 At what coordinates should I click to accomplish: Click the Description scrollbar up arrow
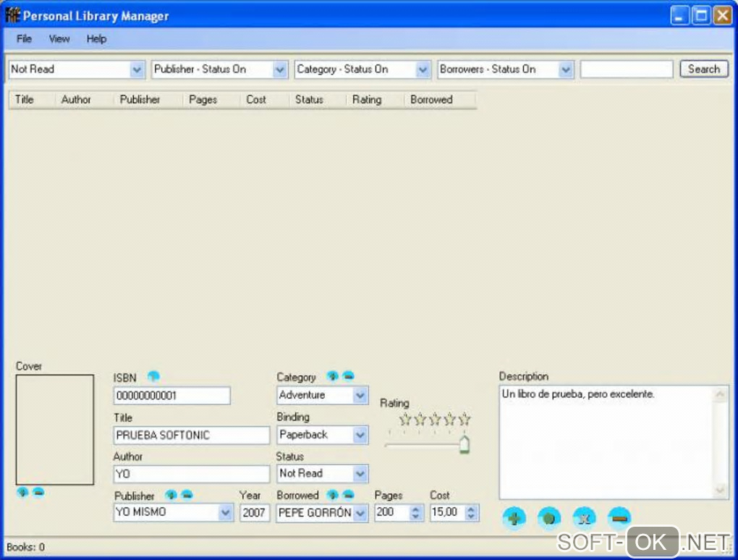click(x=720, y=394)
